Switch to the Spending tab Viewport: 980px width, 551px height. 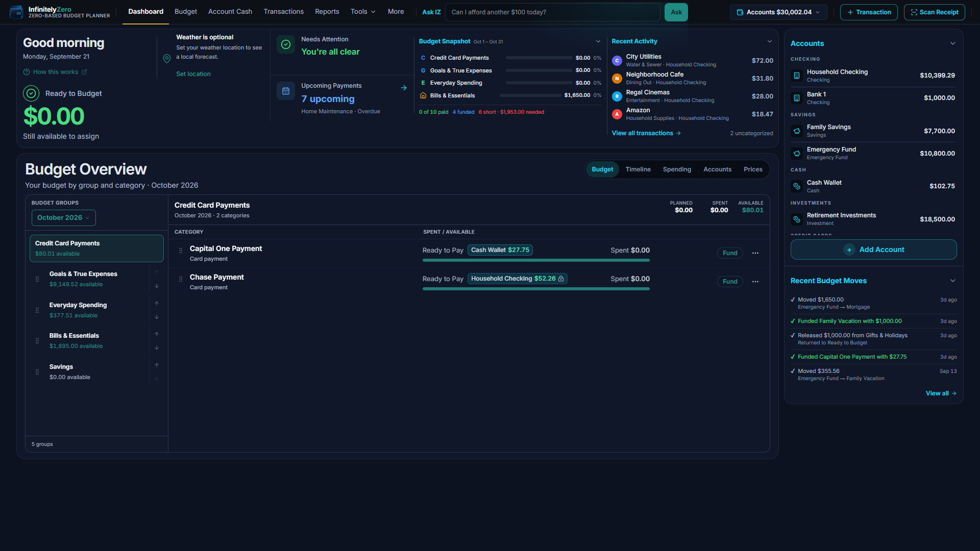(677, 169)
